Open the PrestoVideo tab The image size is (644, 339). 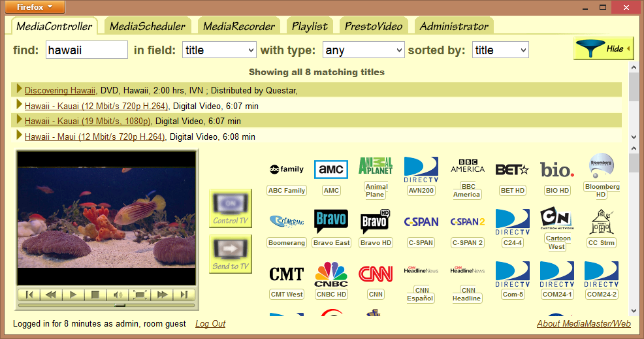(374, 26)
